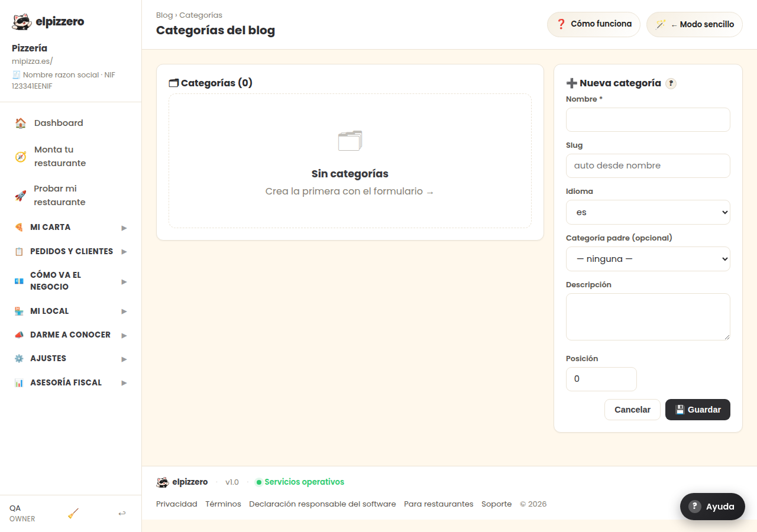Expand the ASESORÍA FISCAL arrow

pos(124,382)
